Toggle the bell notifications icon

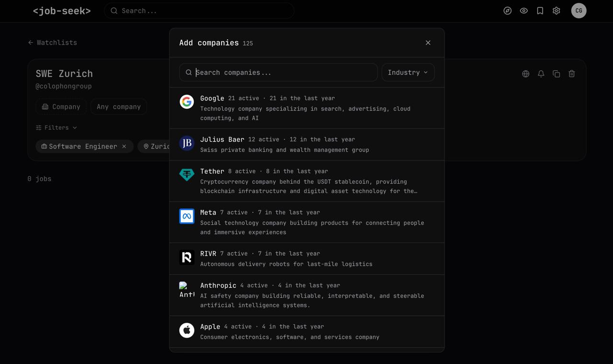pyautogui.click(x=541, y=74)
